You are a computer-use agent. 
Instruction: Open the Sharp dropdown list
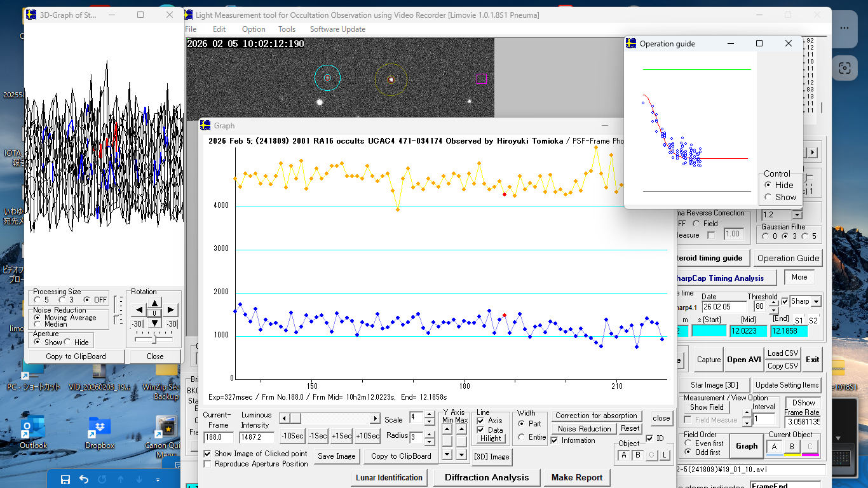816,301
